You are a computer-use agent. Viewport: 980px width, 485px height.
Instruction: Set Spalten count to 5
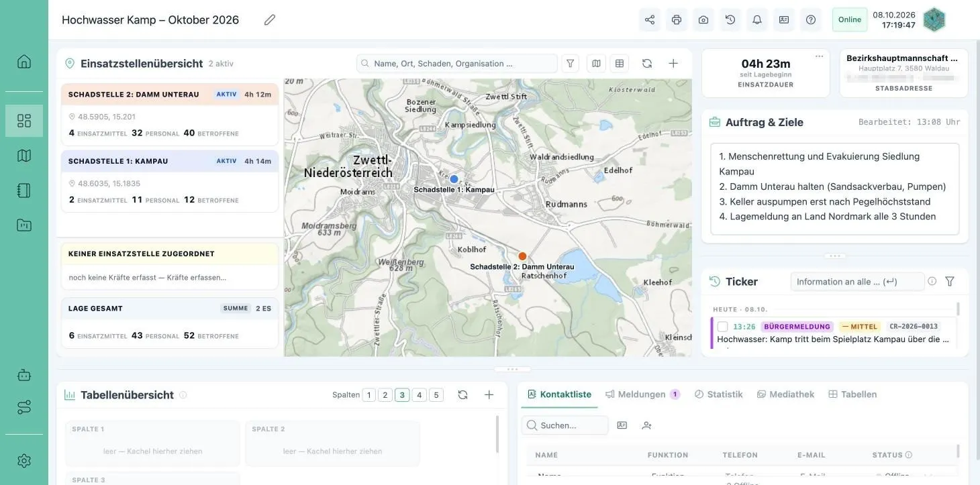[x=436, y=395]
